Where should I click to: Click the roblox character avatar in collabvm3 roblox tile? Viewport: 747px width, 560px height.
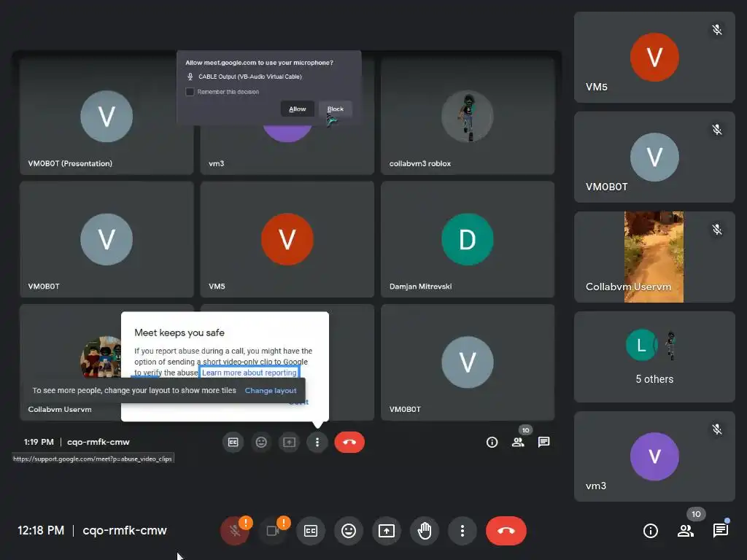tap(468, 117)
